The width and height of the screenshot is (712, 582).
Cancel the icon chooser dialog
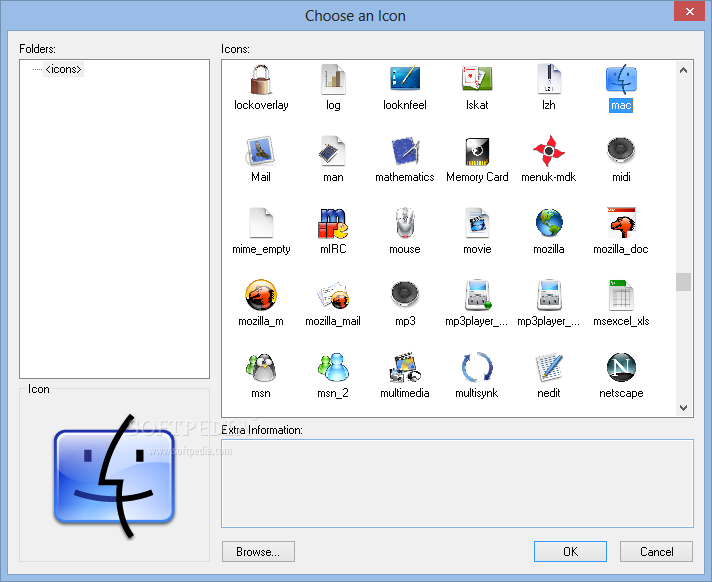pyautogui.click(x=657, y=551)
